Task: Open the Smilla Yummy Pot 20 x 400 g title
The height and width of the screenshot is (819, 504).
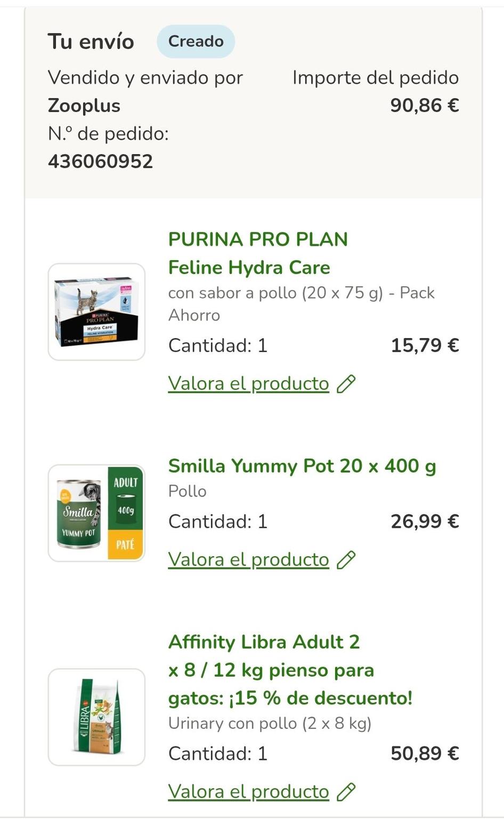Action: point(302,466)
